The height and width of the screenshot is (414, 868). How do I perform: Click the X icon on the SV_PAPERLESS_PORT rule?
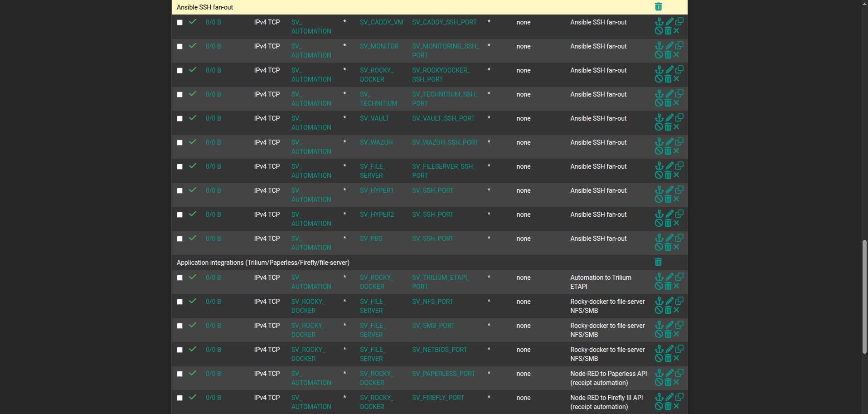click(676, 382)
